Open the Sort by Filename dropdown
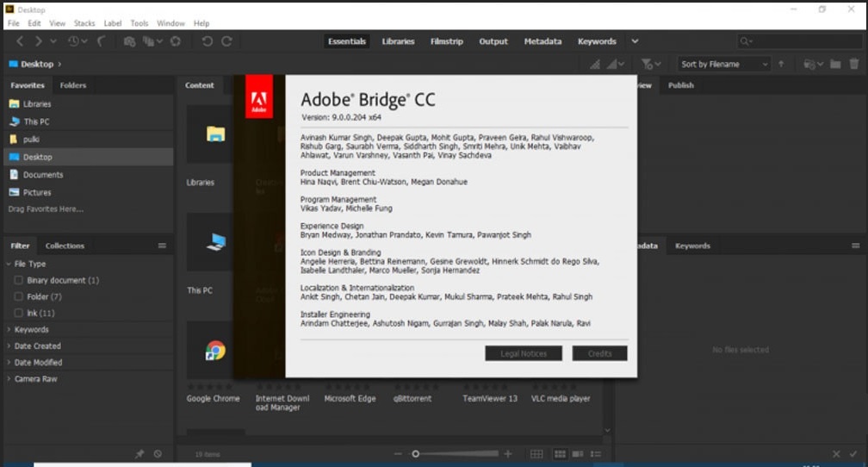The width and height of the screenshot is (868, 467). (724, 64)
